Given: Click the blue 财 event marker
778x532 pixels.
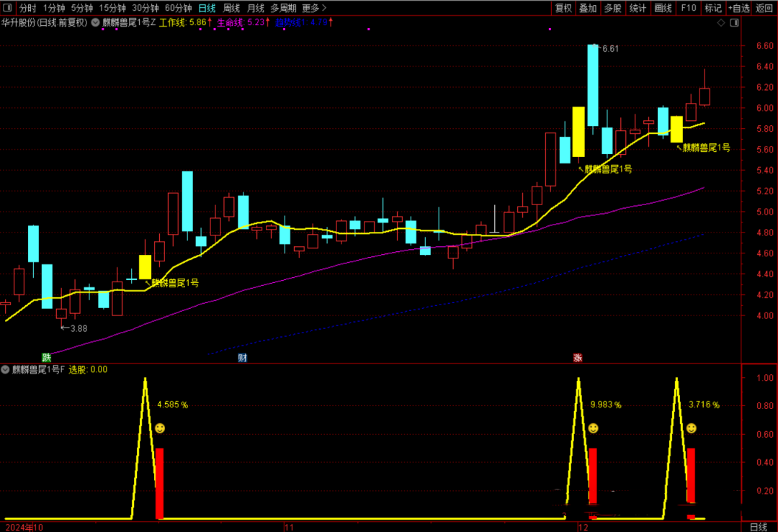Looking at the screenshot, I should coord(243,357).
